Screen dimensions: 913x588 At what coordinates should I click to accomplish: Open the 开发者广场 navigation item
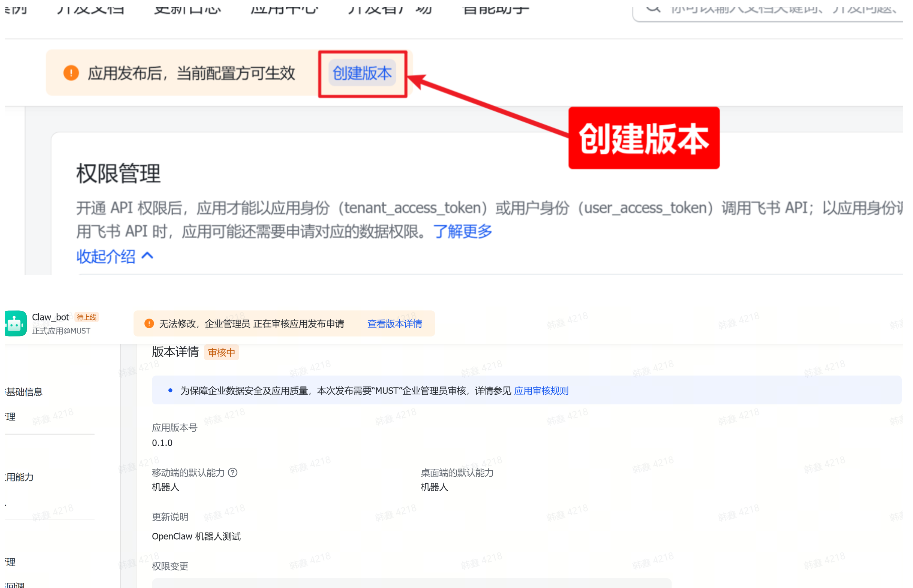tap(390, 8)
